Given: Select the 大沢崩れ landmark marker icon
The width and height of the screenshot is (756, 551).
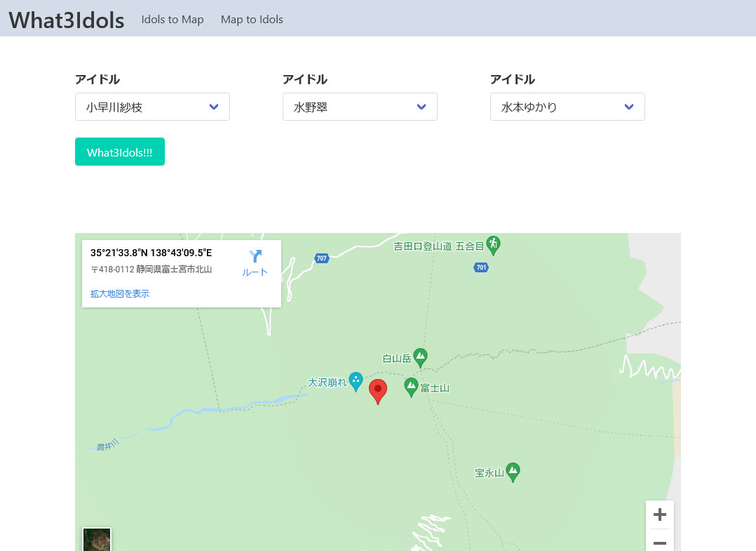Looking at the screenshot, I should 356,382.
